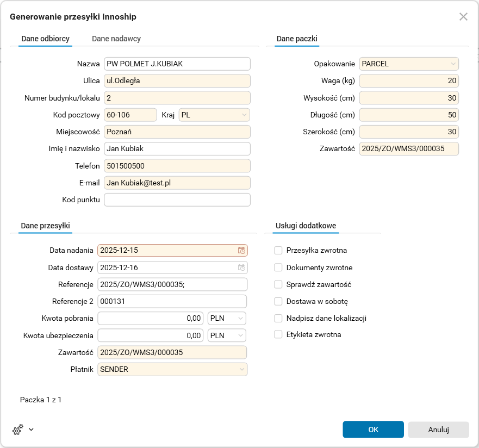Open calendar picker for Data dostawy
The width and height of the screenshot is (479, 448).
click(241, 267)
